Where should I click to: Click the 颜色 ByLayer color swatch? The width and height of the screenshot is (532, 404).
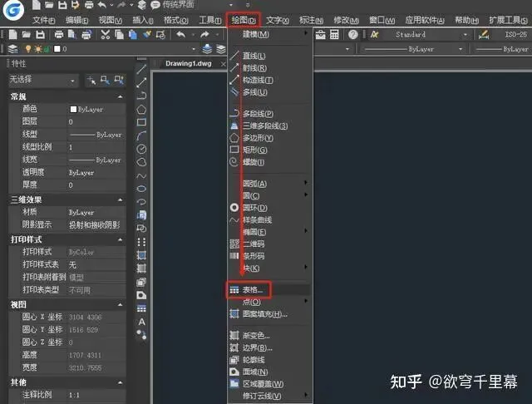coord(73,109)
